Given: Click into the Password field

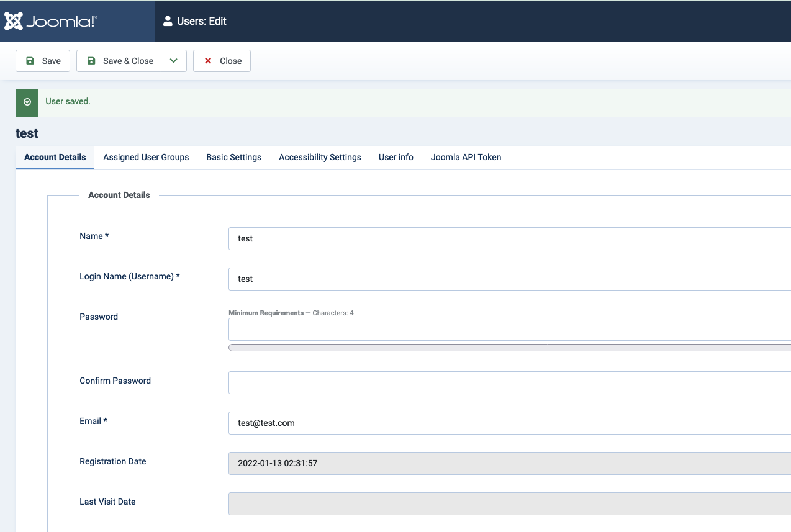Looking at the screenshot, I should tap(509, 330).
